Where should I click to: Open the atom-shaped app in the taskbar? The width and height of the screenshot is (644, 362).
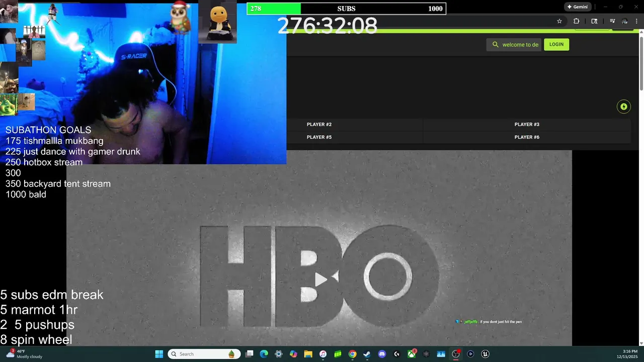pyautogui.click(x=426, y=354)
